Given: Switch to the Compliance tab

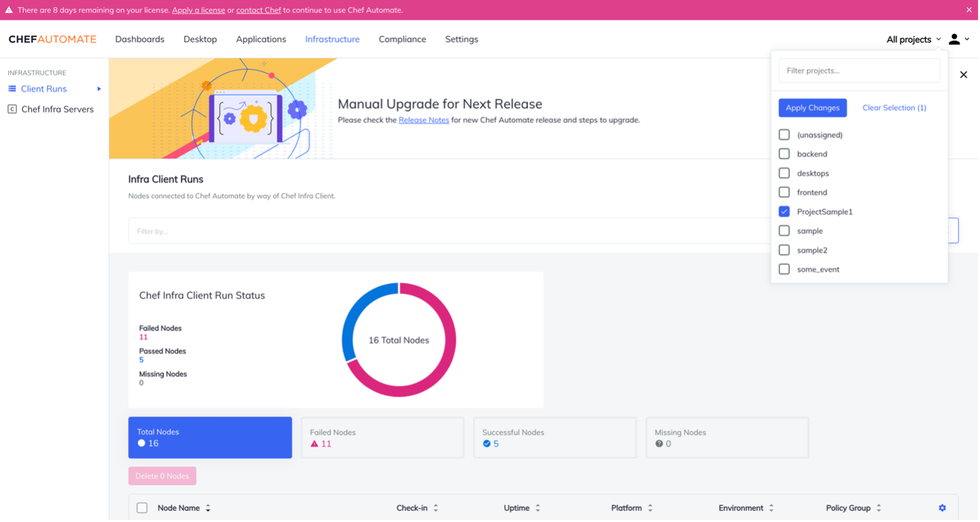Looking at the screenshot, I should 402,39.
